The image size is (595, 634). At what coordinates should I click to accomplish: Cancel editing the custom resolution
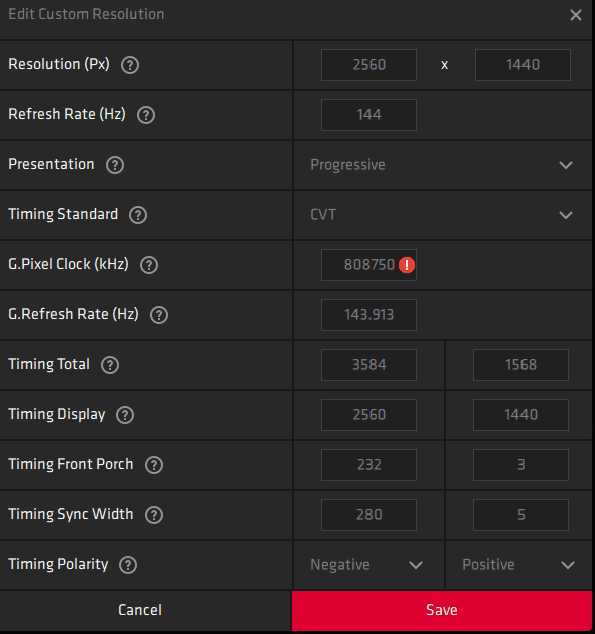[x=140, y=610]
